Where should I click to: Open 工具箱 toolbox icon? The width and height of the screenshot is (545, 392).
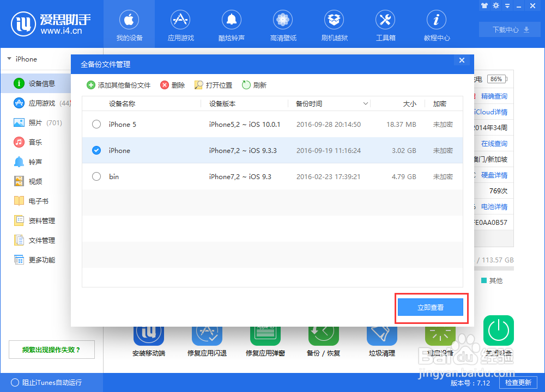point(385,20)
